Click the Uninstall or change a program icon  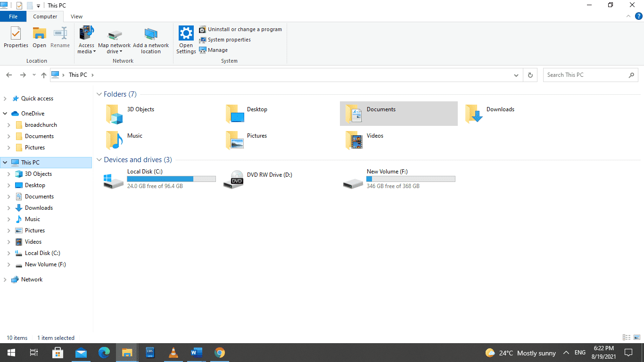pyautogui.click(x=203, y=29)
